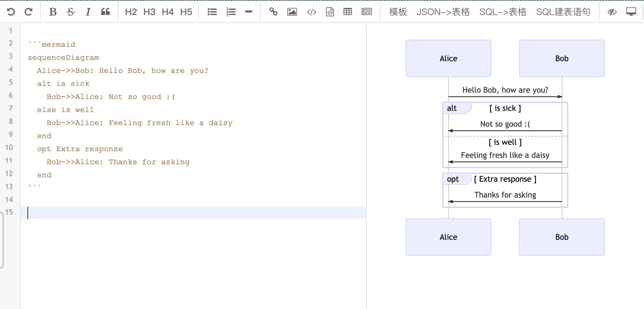Screen dimensions: 644x309
Task: Insert an H3 heading
Action: click(149, 12)
